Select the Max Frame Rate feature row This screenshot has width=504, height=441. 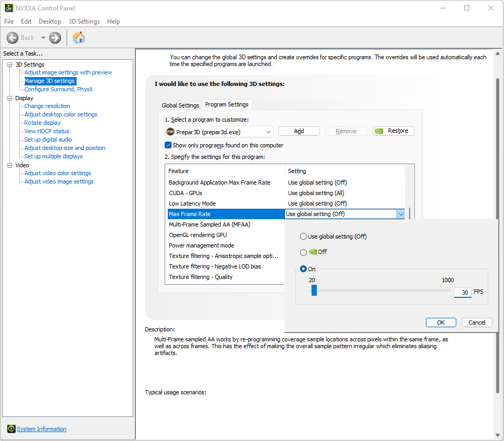click(x=226, y=214)
